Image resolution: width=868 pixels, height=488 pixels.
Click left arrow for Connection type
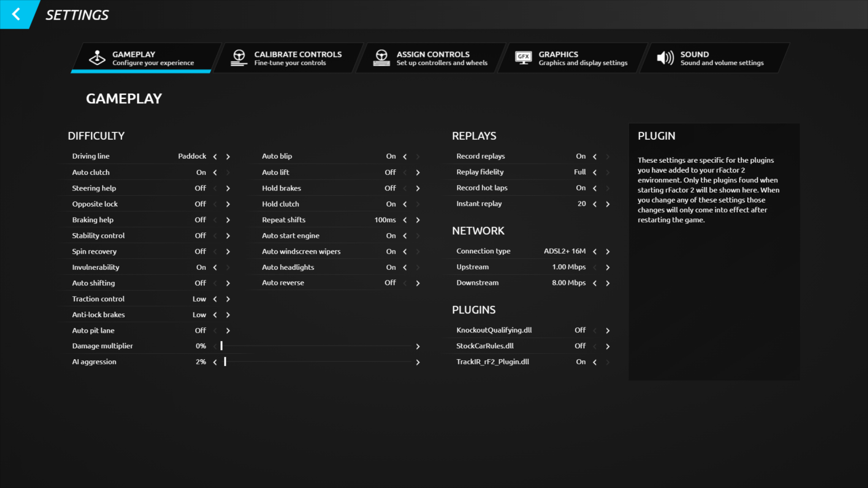[x=594, y=251]
